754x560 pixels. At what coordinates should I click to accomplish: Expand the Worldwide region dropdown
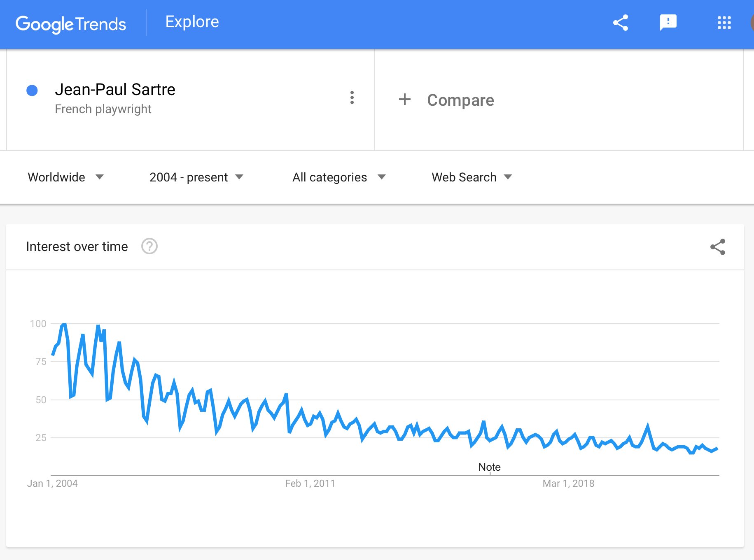tap(66, 177)
